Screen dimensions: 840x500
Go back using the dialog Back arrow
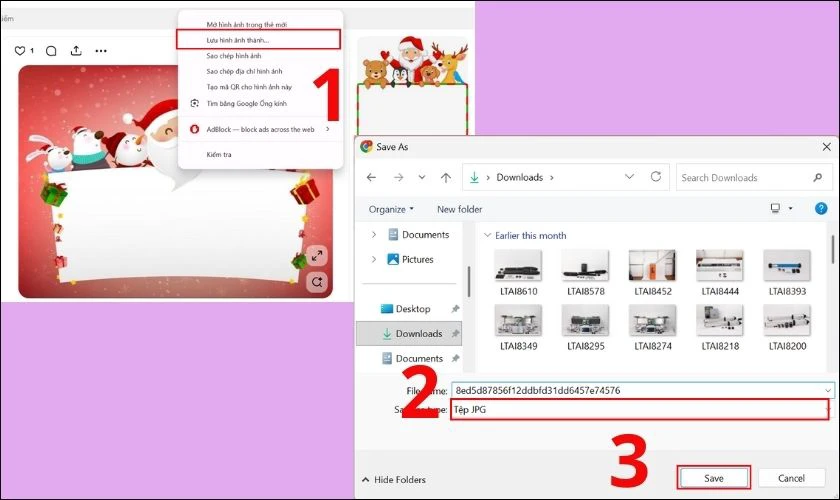click(372, 177)
